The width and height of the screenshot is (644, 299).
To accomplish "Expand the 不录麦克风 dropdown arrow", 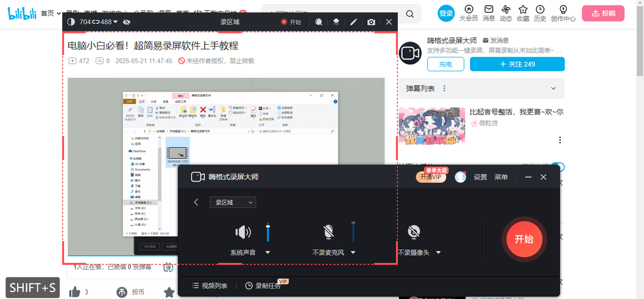I will (353, 253).
